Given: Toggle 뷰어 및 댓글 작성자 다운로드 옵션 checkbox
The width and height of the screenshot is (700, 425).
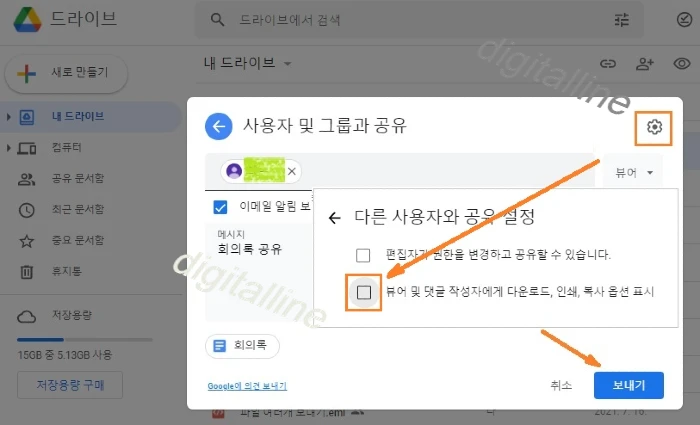Looking at the screenshot, I should [x=364, y=292].
